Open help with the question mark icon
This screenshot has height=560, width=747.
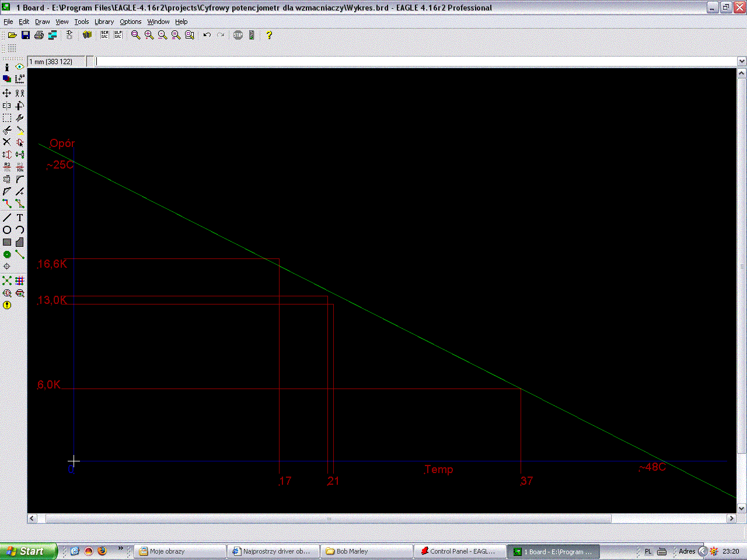point(269,35)
